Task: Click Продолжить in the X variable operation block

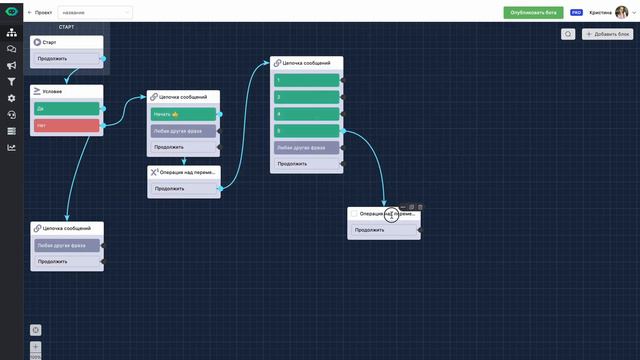Action: (184, 189)
